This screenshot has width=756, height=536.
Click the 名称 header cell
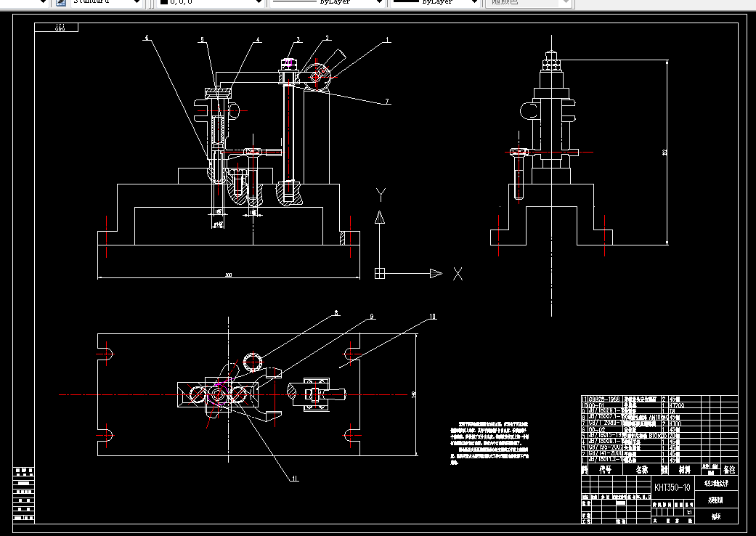pyautogui.click(x=642, y=469)
